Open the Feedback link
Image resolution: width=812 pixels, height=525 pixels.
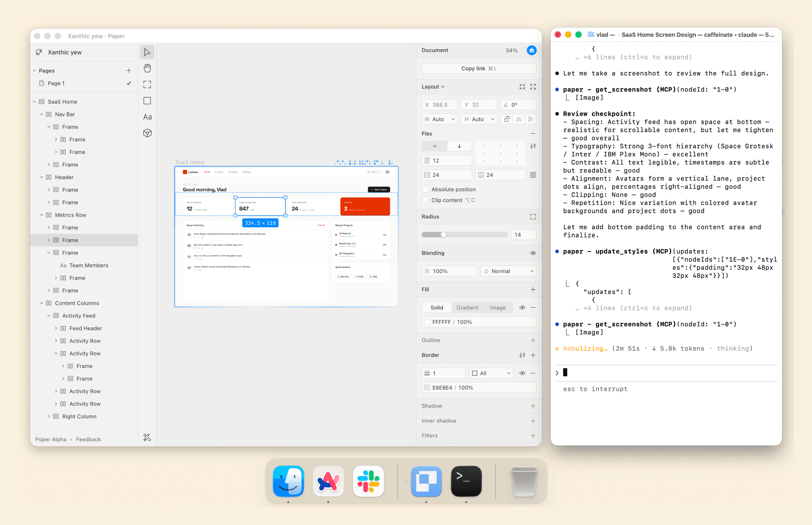[x=88, y=439]
